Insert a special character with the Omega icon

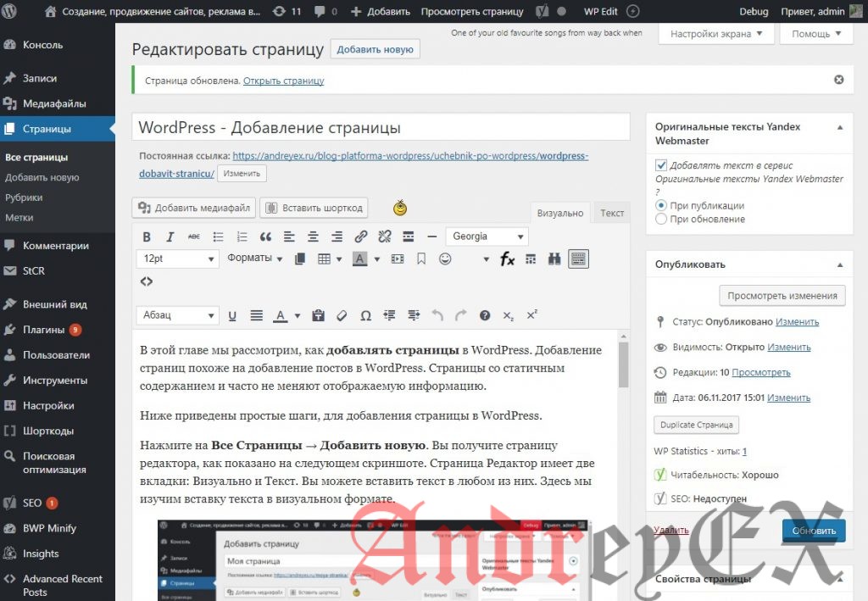click(x=365, y=315)
